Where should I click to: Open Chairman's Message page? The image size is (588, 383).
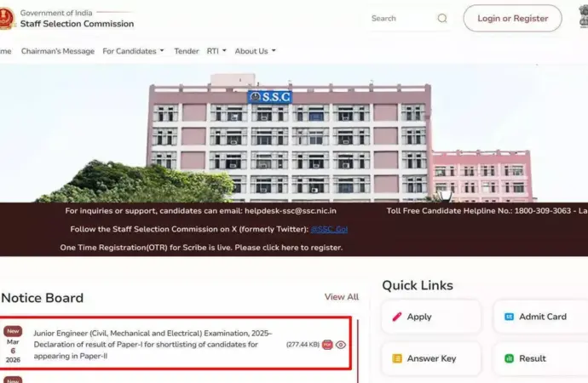tap(58, 51)
